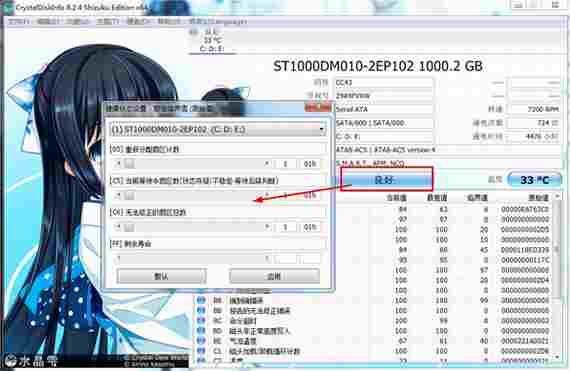Click the SMART list scrollbar down arrow
This screenshot has height=371, width=570.
click(557, 358)
